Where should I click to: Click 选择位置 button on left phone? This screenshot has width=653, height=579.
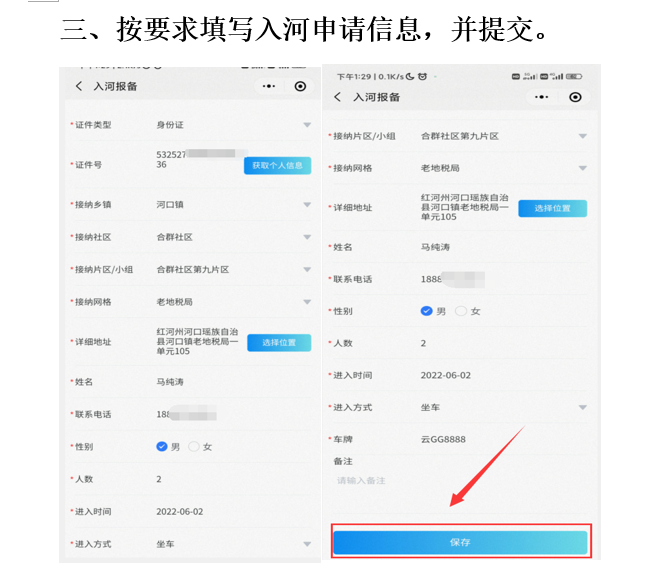point(279,343)
